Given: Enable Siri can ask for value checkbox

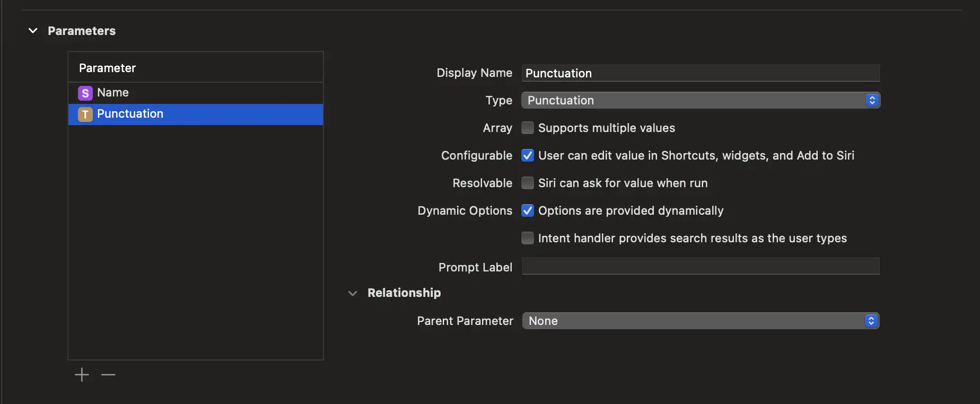Looking at the screenshot, I should (528, 183).
